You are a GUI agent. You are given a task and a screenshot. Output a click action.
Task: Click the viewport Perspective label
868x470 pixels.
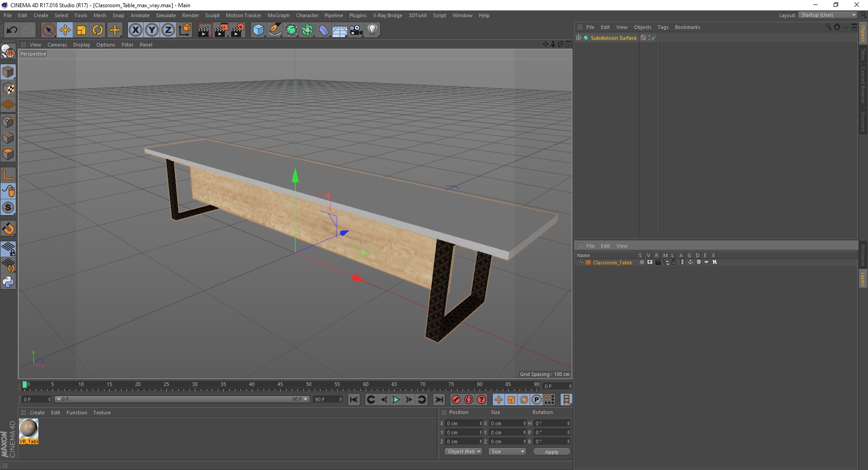click(33, 54)
